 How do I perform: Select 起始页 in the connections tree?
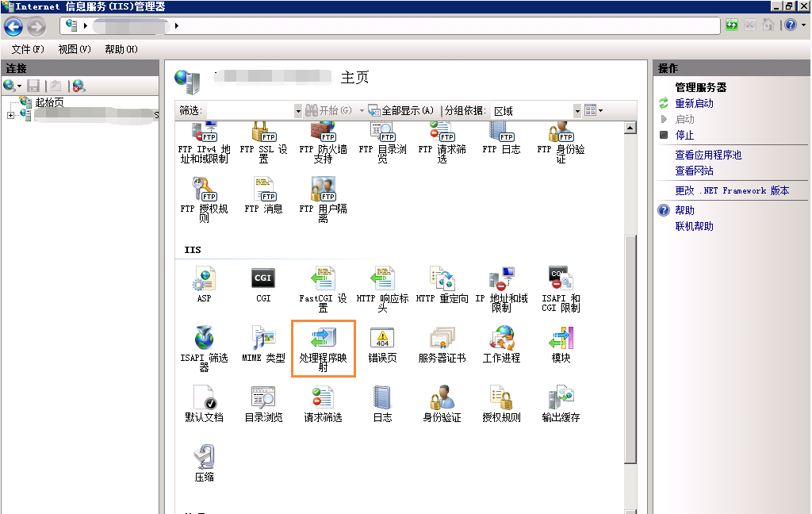49,102
